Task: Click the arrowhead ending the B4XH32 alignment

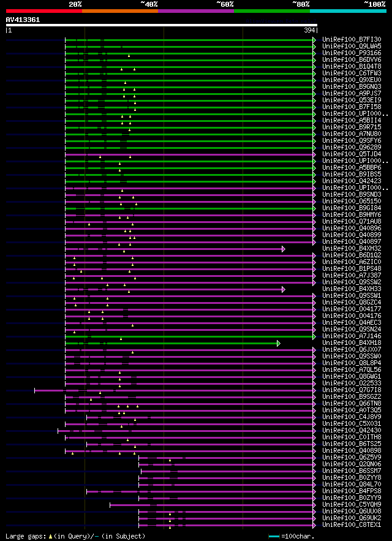Action: pos(284,249)
